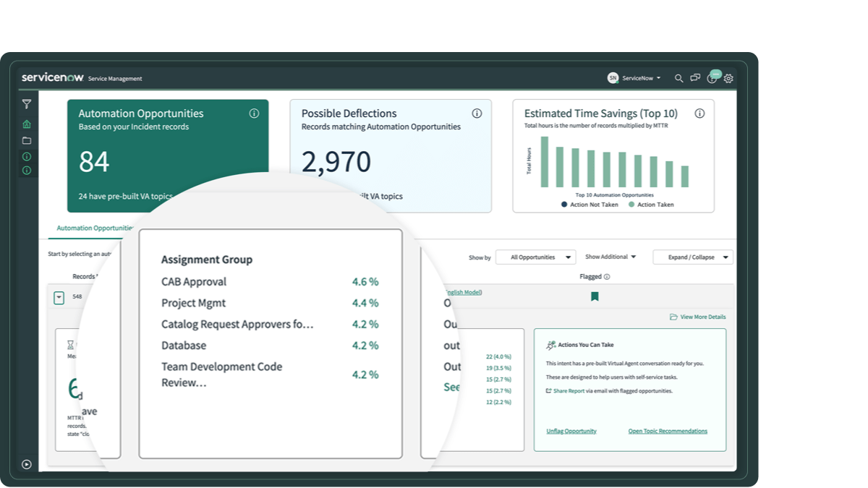
Task: Open the conversations icon in the top bar
Action: click(x=695, y=78)
